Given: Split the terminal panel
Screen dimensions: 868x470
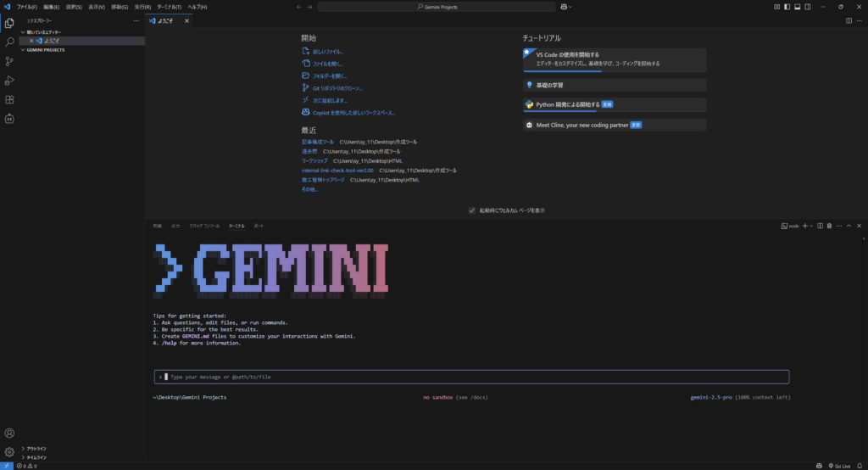Looking at the screenshot, I should point(821,226).
